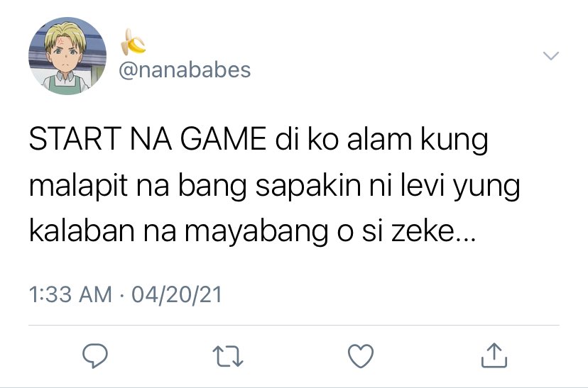This screenshot has width=588, height=388.
Task: Open the blonde anime character profile picture
Action: [67, 56]
